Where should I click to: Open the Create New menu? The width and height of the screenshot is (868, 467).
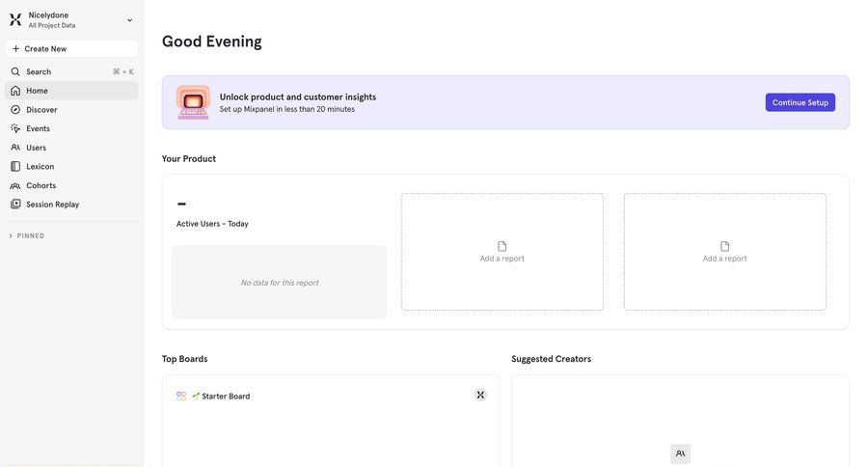coord(71,48)
